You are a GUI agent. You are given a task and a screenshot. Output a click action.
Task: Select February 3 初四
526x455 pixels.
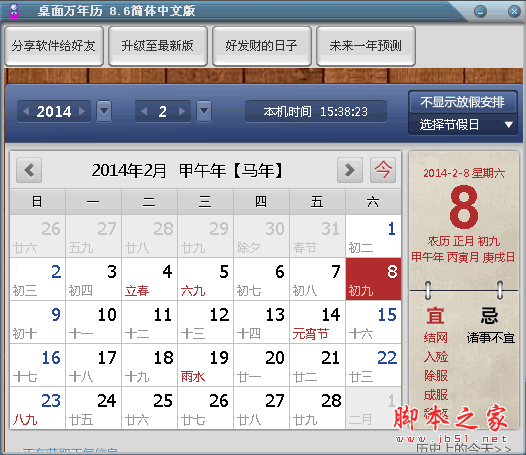(x=94, y=279)
